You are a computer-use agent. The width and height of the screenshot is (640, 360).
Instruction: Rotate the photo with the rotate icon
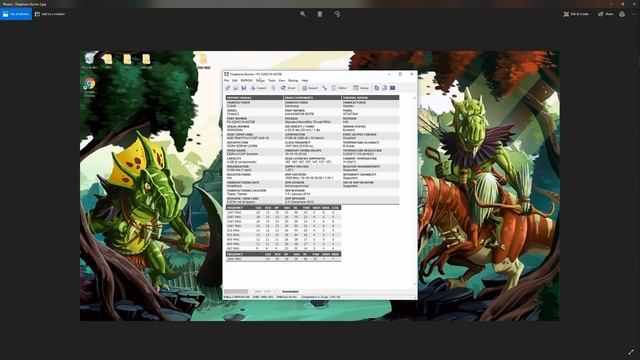click(x=337, y=14)
